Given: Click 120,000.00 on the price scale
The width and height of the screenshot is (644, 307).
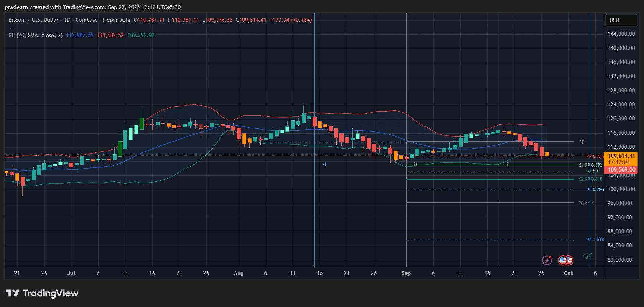Looking at the screenshot, I should (621, 119).
